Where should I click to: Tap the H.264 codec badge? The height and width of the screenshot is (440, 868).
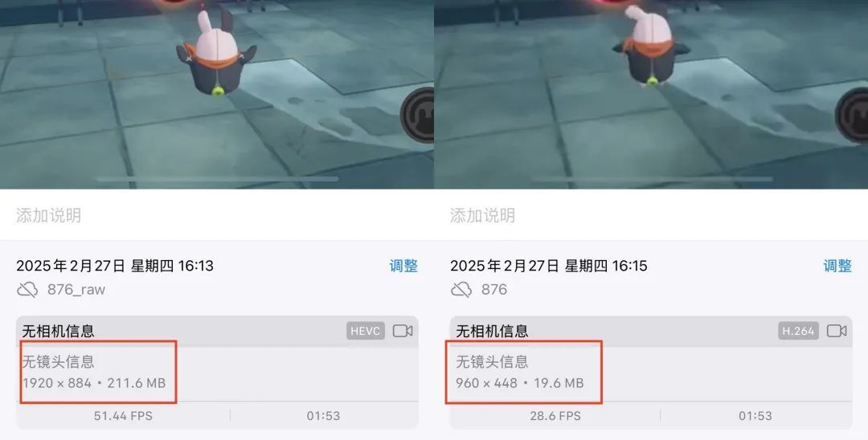point(798,331)
